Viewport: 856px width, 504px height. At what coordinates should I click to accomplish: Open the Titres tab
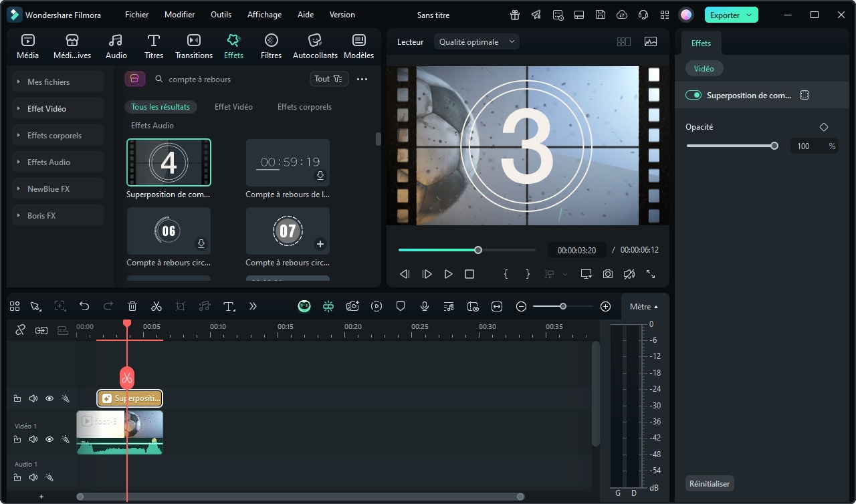[x=154, y=47]
